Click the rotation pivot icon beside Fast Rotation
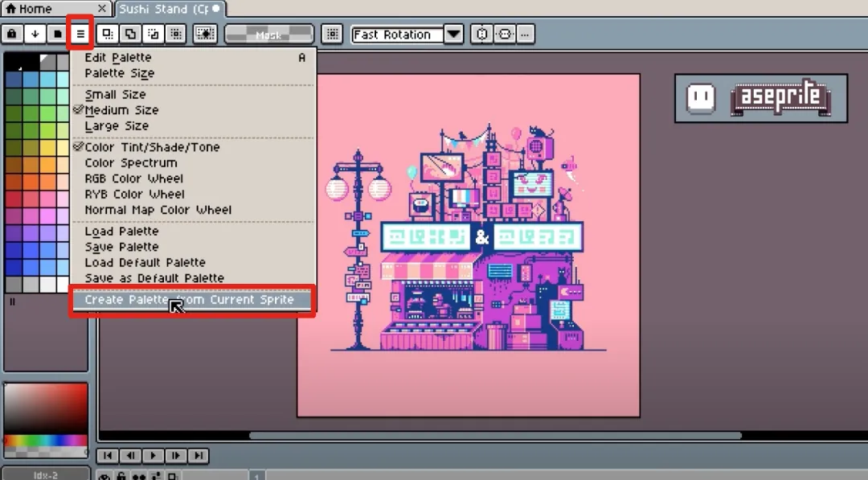 (x=332, y=35)
